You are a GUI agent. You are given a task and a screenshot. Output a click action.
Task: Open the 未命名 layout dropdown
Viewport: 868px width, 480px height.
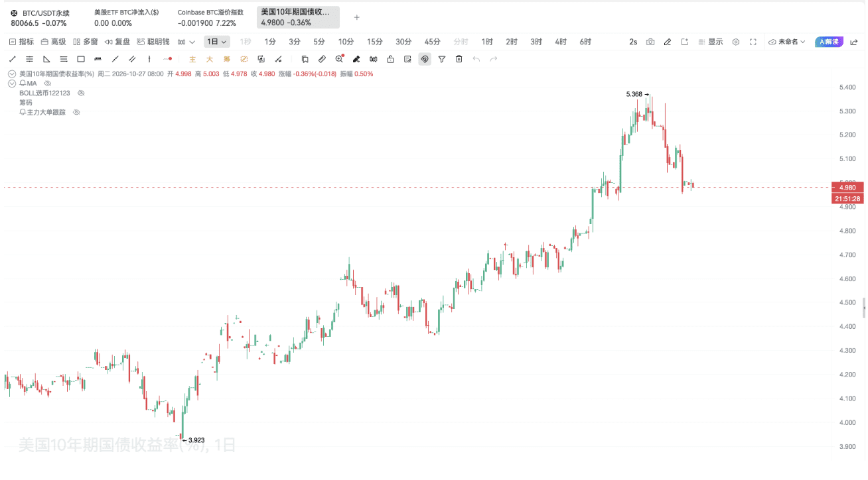tap(787, 42)
